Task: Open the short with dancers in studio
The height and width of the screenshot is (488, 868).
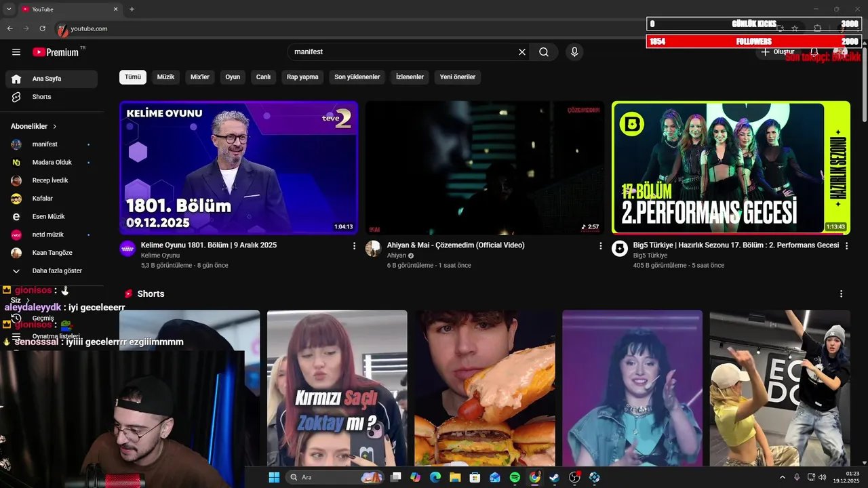Action: (x=780, y=388)
